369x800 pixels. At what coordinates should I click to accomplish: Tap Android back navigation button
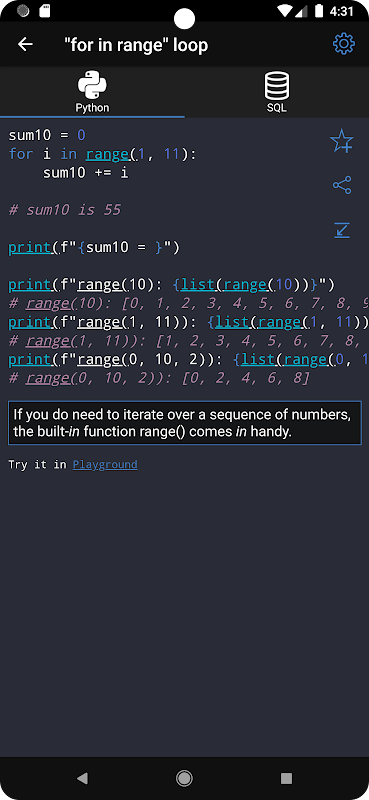pyautogui.click(x=82, y=778)
